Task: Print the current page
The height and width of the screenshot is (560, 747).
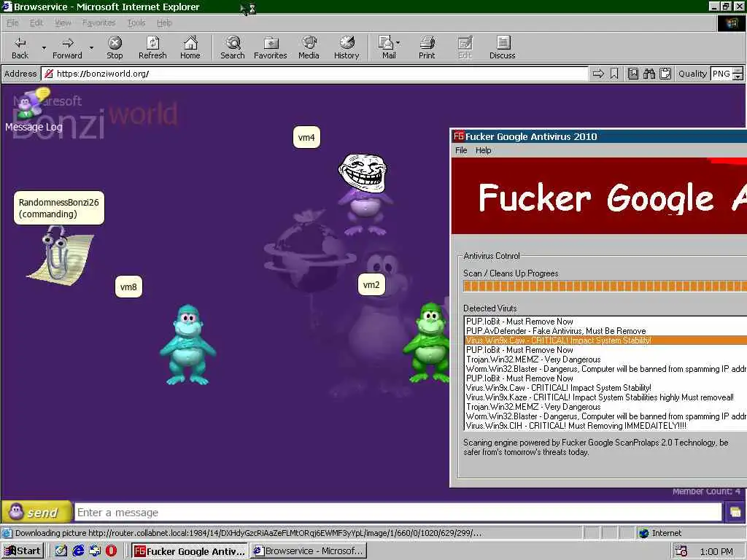Action: (x=427, y=47)
